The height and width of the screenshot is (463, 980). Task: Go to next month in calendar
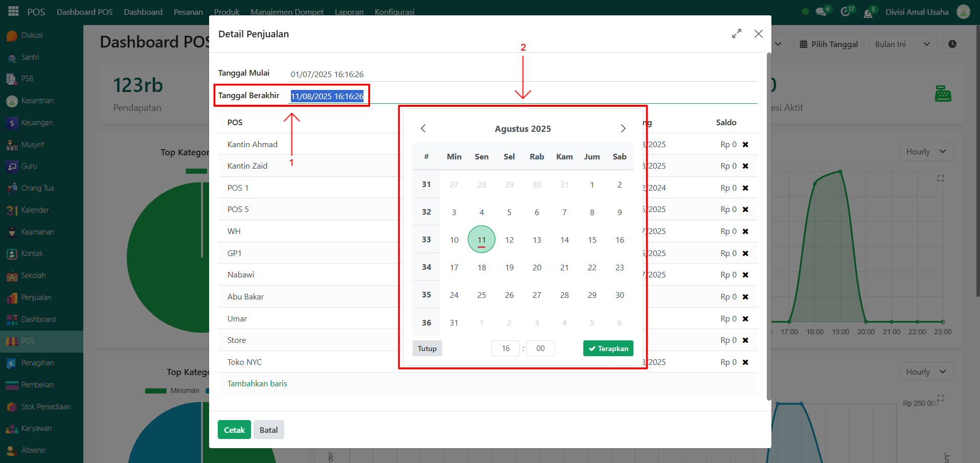[623, 129]
